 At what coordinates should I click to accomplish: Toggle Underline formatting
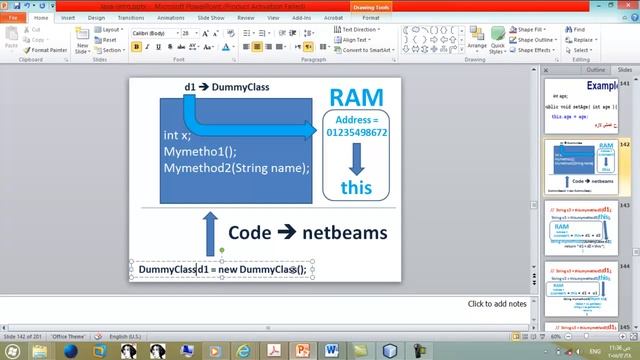[x=158, y=47]
